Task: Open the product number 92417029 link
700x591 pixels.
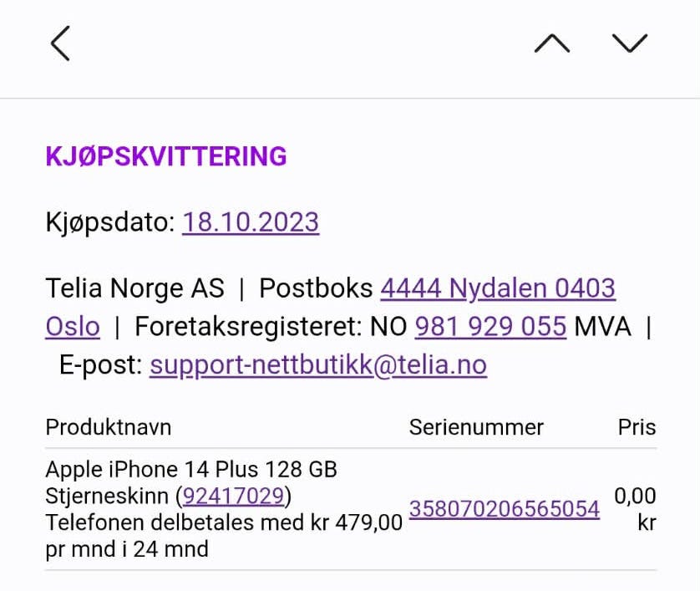Action: pos(234,496)
